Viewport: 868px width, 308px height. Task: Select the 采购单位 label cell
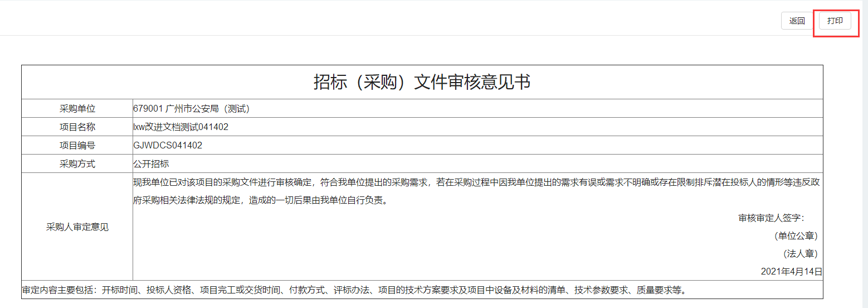77,108
